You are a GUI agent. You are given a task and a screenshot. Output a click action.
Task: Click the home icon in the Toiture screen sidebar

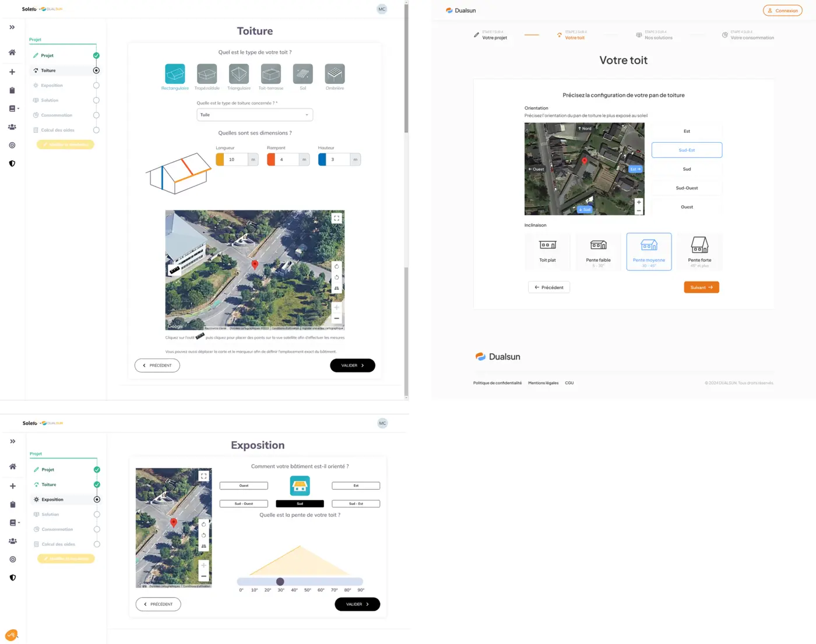[12, 52]
